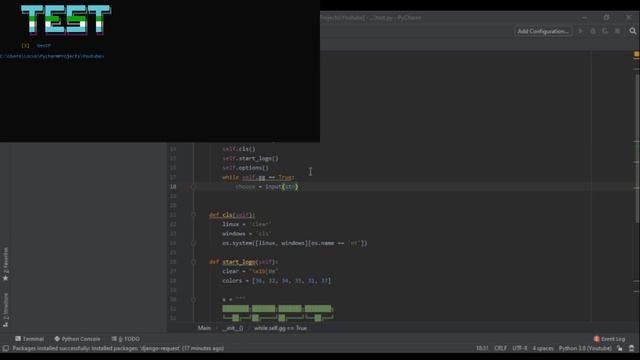Click the project path line in terminal window
Image resolution: width=640 pixels, height=360 pixels.
[52, 56]
